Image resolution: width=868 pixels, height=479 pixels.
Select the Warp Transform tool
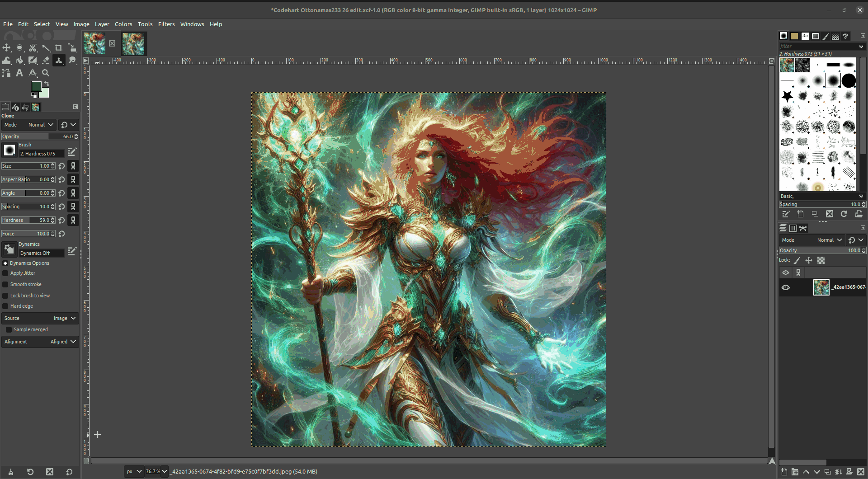coord(7,60)
